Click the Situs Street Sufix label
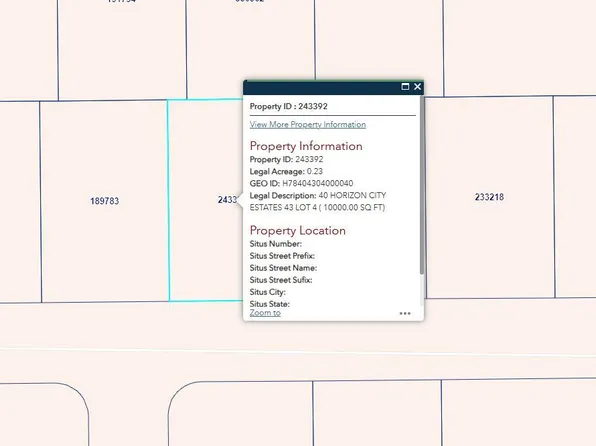This screenshot has height=446, width=596. point(281,280)
